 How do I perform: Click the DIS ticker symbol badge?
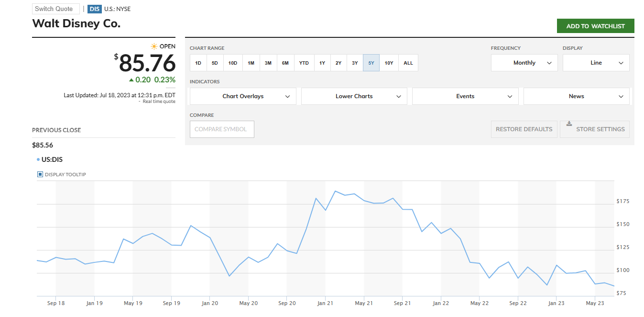[x=95, y=9]
